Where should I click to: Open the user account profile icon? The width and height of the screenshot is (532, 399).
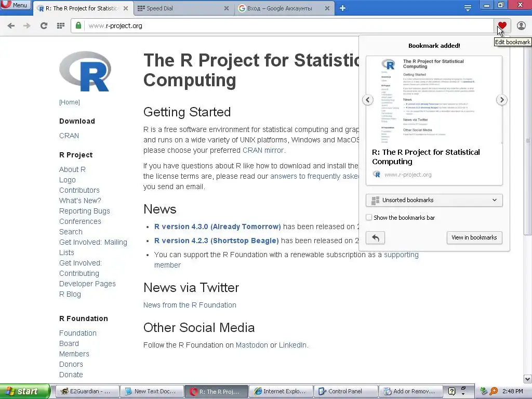click(x=521, y=25)
